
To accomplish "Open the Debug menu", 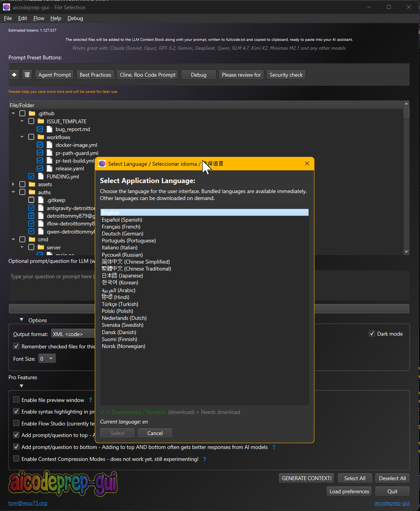I will tap(75, 18).
